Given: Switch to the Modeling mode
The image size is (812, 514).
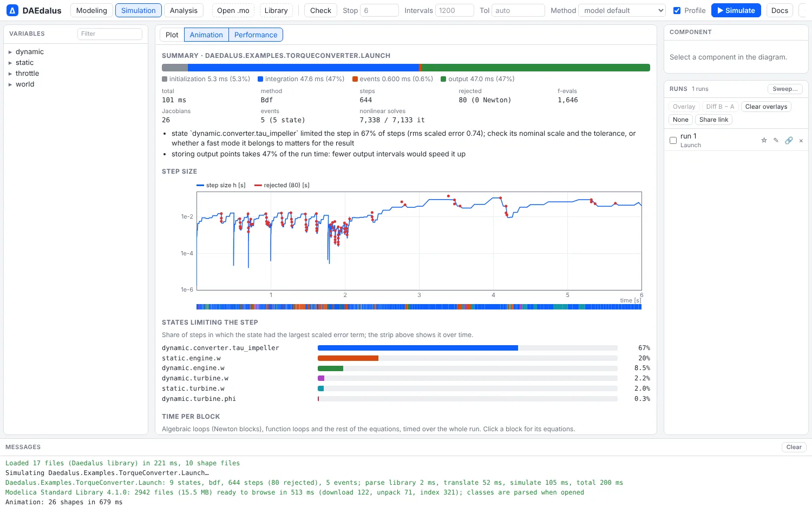Looking at the screenshot, I should point(91,10).
